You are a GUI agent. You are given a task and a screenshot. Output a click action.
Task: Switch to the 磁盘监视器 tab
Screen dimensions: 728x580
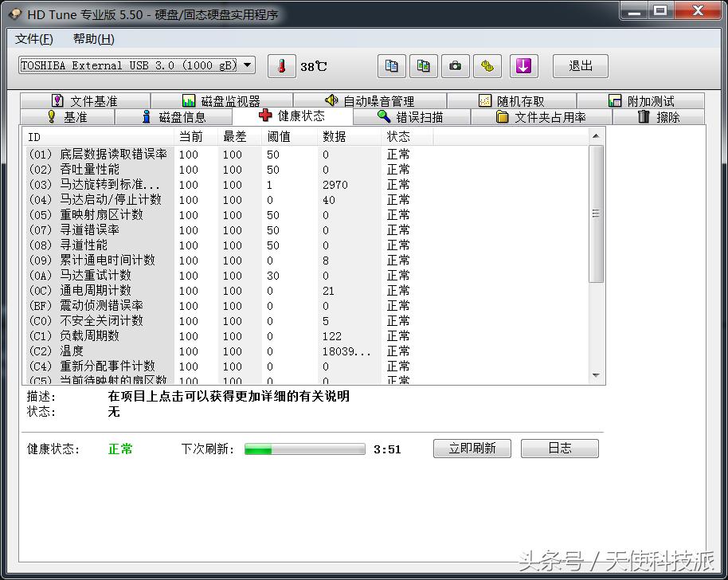[222, 100]
